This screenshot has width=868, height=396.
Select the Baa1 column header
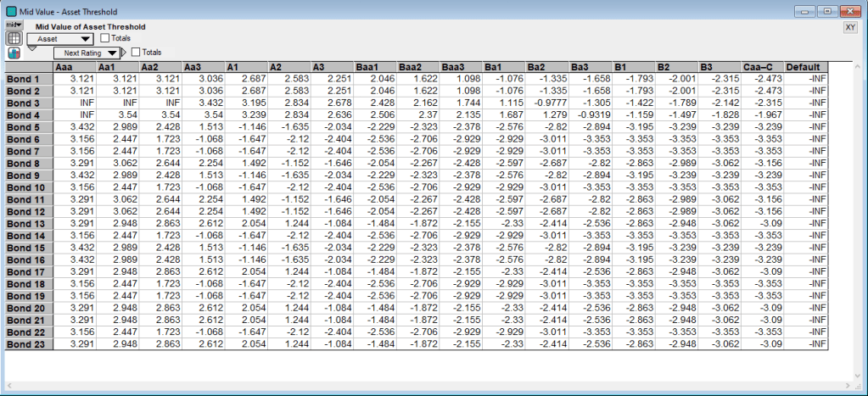pyautogui.click(x=375, y=67)
